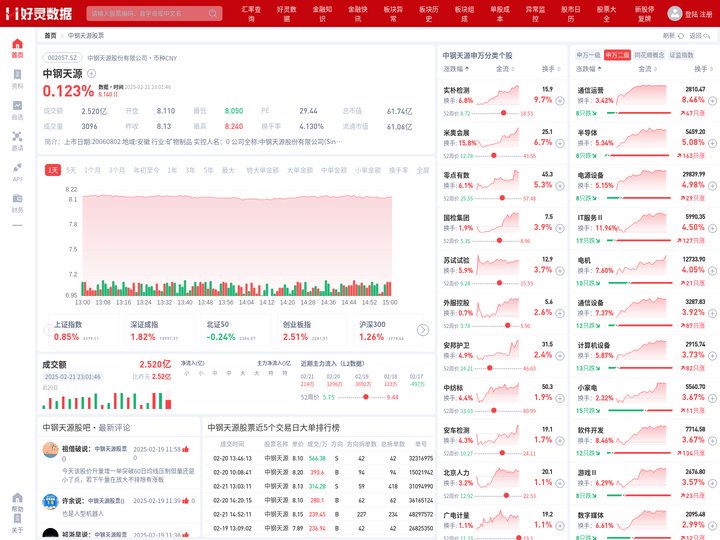Switch to the 同花顺概念 tab
Screen dimensions: 720x540
point(649,55)
